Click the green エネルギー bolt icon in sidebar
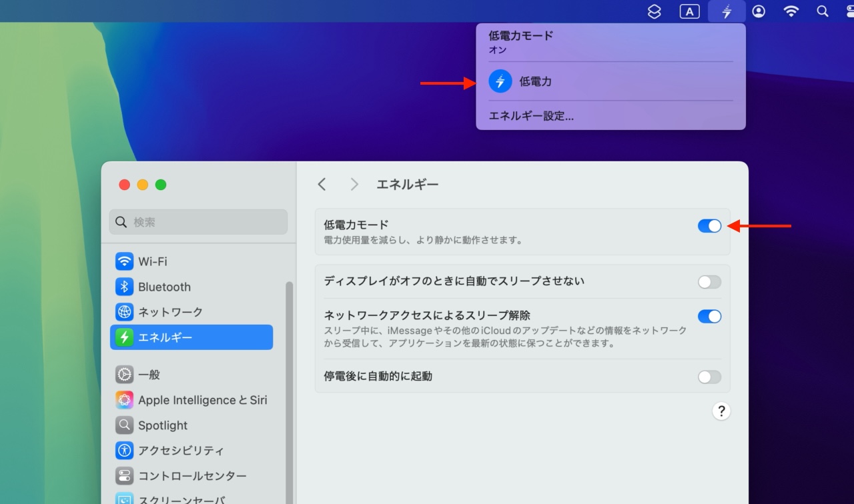Viewport: 854px width, 504px height. click(124, 337)
